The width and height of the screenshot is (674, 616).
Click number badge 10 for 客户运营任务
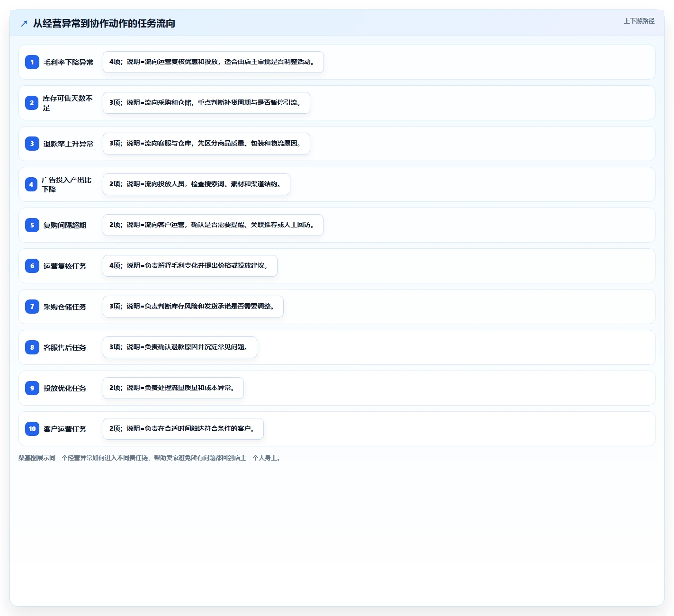pyautogui.click(x=32, y=429)
